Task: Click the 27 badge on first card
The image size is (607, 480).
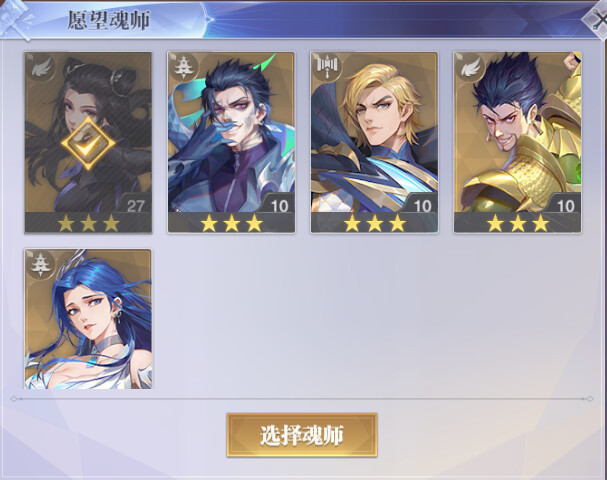Action: click(134, 204)
